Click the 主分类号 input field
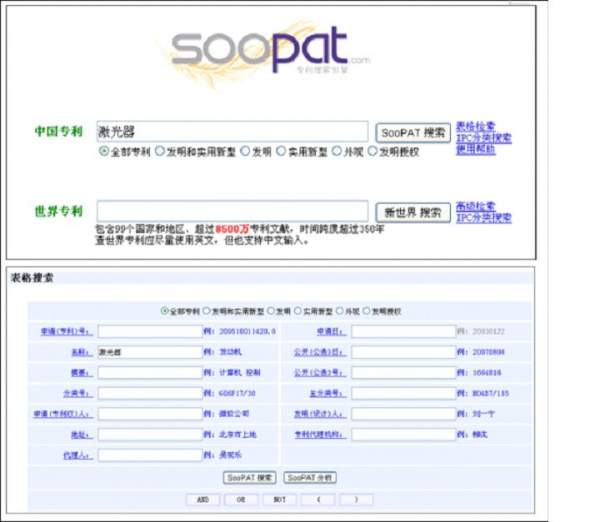Screen dimensions: 600x522 pos(404,393)
